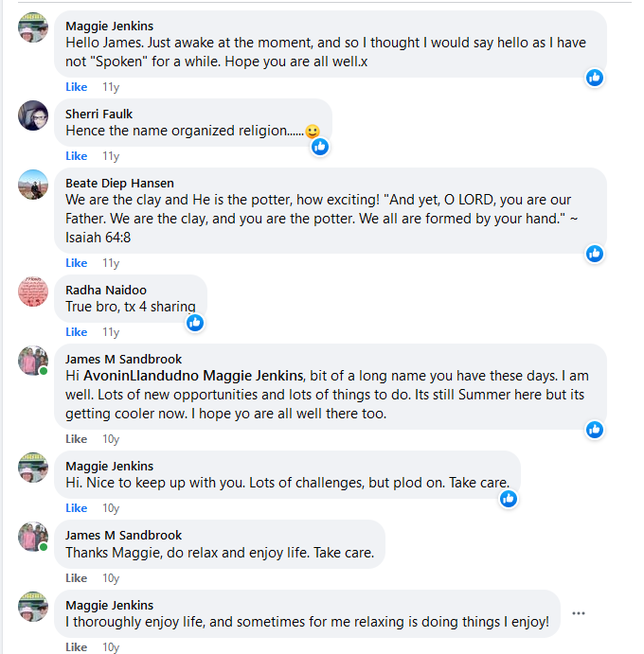Image resolution: width=644 pixels, height=654 pixels.
Task: Click the like reaction on the 'plod on' comment
Action: pos(509,498)
